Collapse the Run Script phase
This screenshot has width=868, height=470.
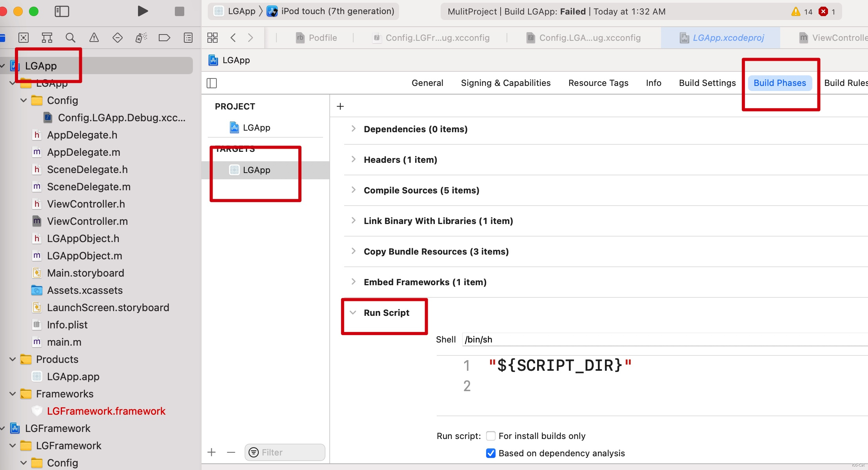(353, 313)
